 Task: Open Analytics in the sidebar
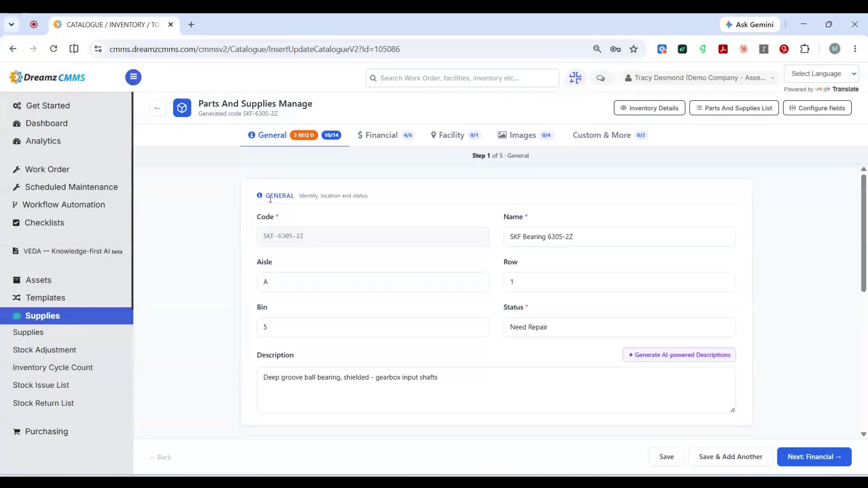[43, 141]
